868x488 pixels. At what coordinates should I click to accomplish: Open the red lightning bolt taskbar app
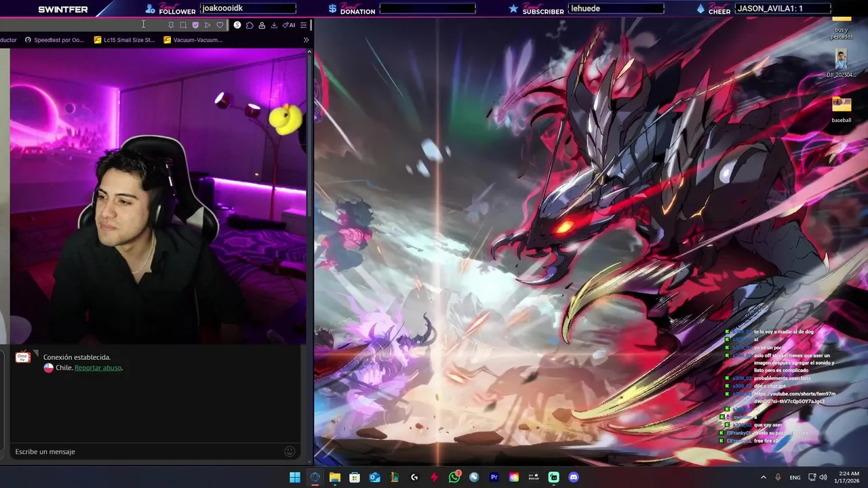click(434, 477)
